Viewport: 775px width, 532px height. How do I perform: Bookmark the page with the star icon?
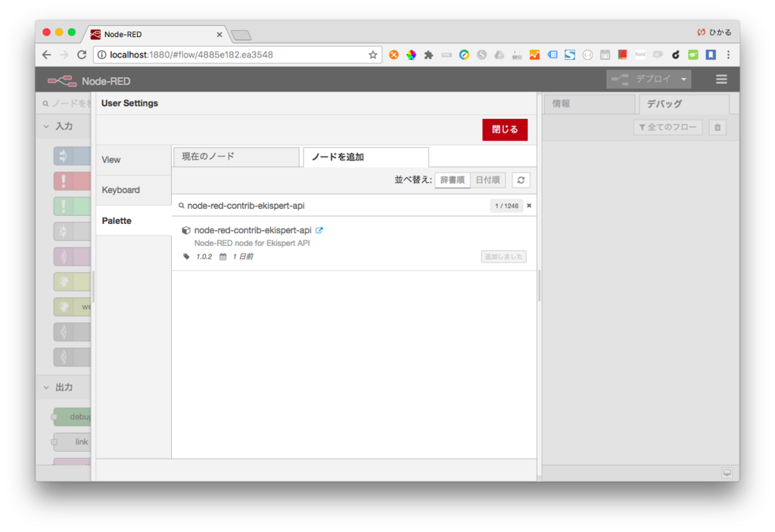[372, 55]
